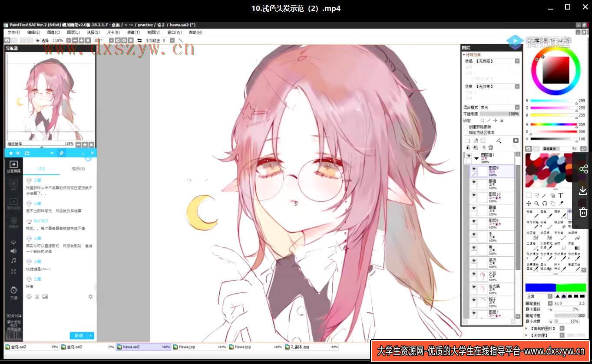Click the image attach icon in chat

point(45,297)
